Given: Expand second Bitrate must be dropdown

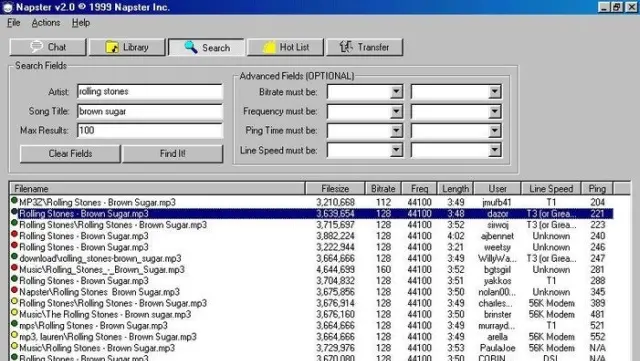Looking at the screenshot, I should pyautogui.click(x=494, y=92).
